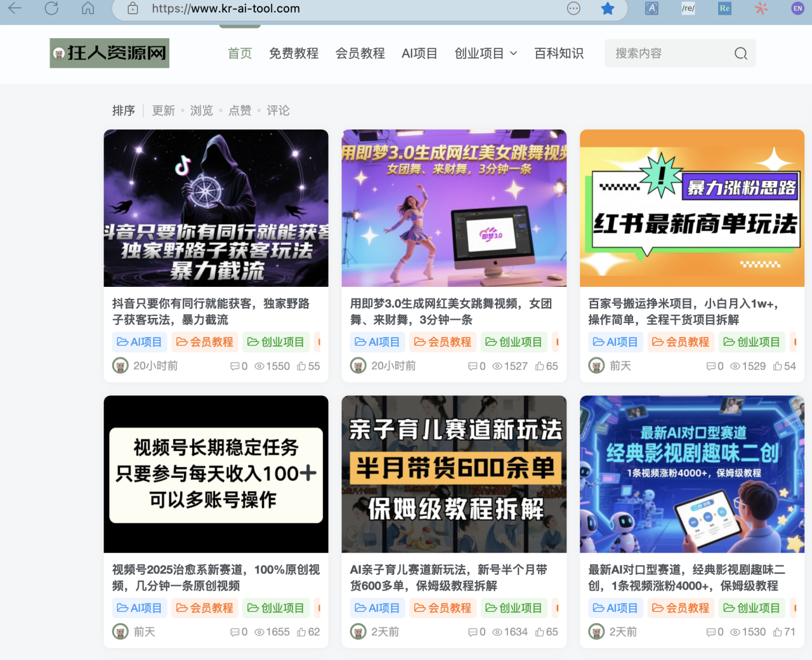Viewport: 812px width, 660px height.
Task: Click the search magnifier icon
Action: (740, 53)
